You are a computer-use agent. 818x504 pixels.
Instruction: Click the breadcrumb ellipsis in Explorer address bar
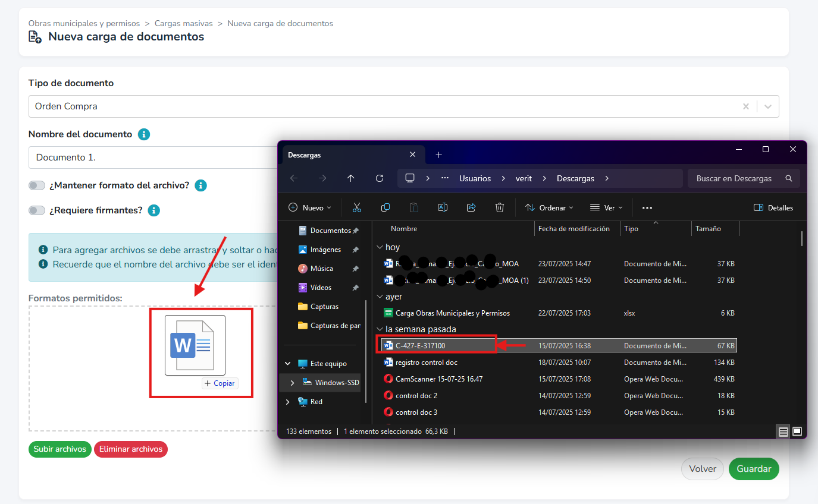[x=445, y=178]
